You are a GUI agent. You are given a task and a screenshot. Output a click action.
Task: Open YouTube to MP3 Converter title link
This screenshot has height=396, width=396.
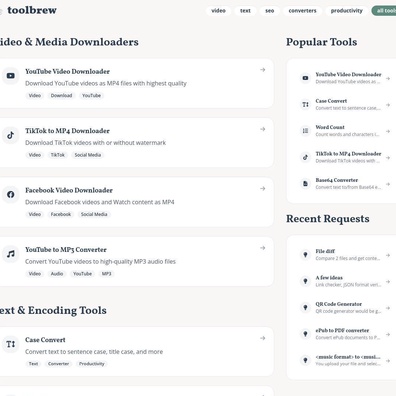66,249
